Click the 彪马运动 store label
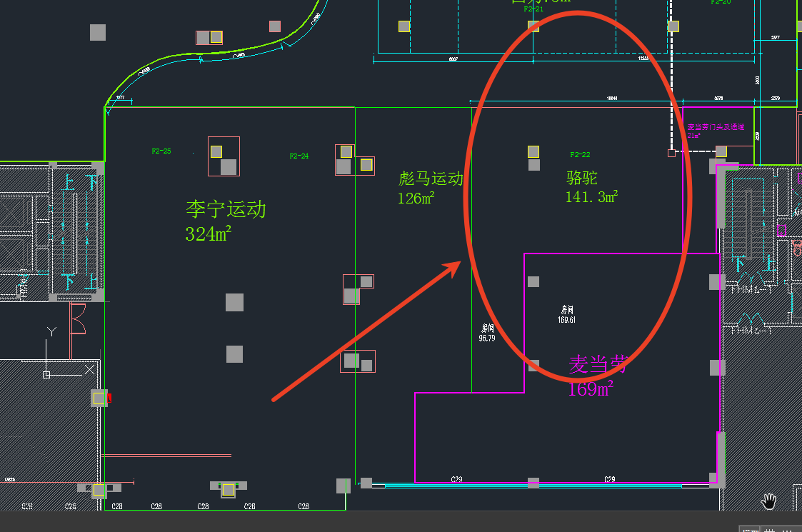This screenshot has height=532, width=802. [431, 179]
